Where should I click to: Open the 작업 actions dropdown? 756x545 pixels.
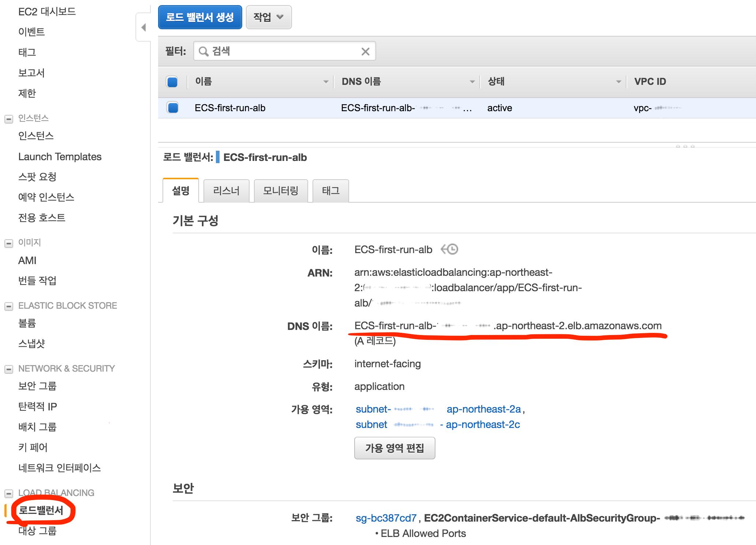click(x=269, y=17)
